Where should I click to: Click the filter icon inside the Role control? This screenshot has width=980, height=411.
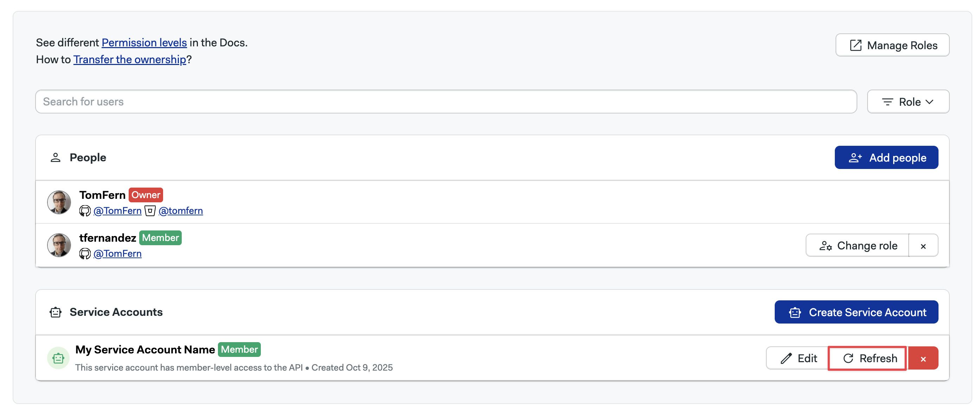tap(888, 102)
